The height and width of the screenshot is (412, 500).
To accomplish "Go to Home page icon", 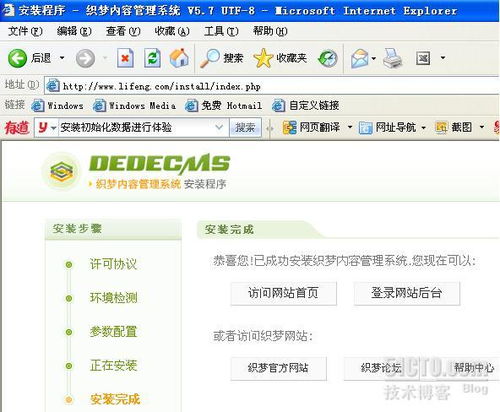I will (179, 58).
